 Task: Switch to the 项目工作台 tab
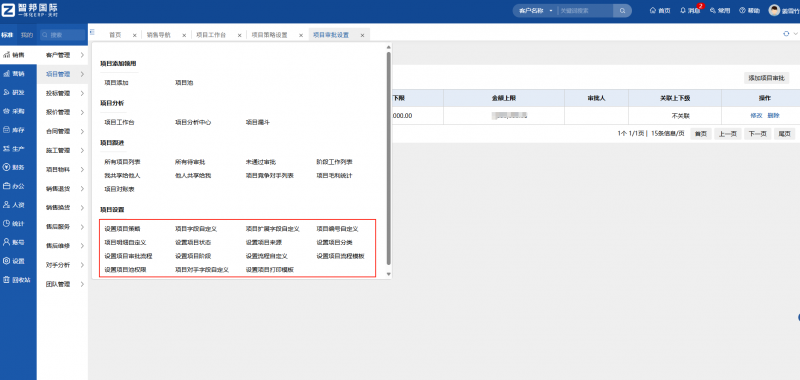[x=211, y=35]
